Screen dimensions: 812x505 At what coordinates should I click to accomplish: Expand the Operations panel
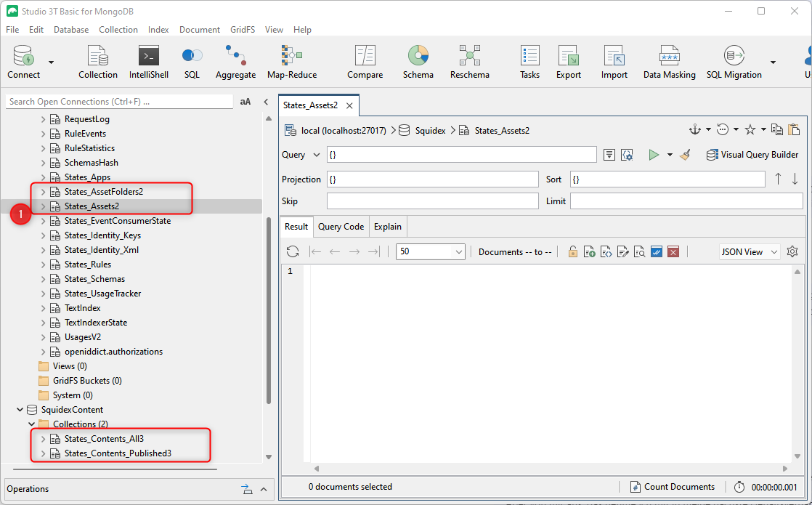click(x=264, y=489)
